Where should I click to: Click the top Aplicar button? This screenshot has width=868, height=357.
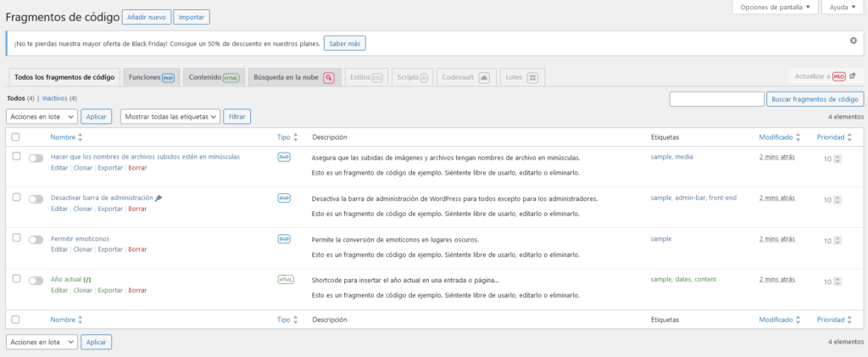97,117
